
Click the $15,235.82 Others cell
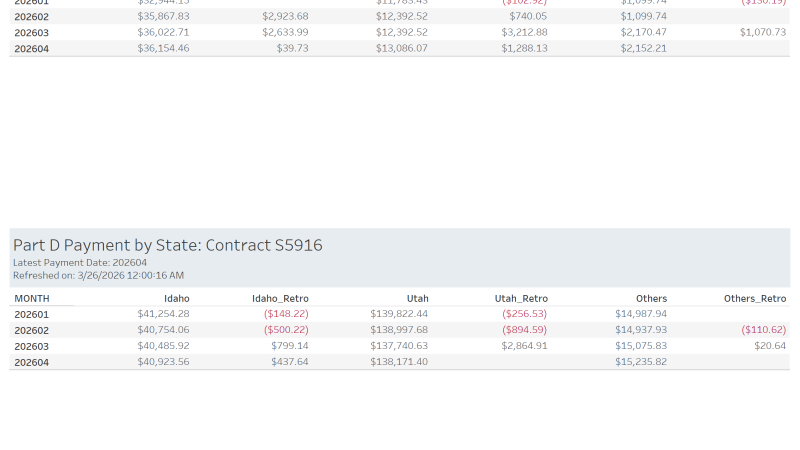641,362
